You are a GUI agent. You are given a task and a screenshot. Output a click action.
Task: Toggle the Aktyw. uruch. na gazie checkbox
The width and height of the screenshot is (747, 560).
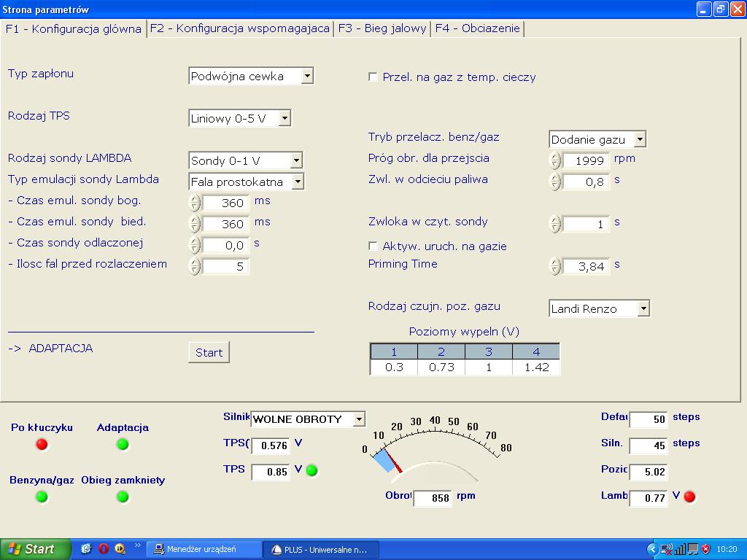pyautogui.click(x=373, y=246)
